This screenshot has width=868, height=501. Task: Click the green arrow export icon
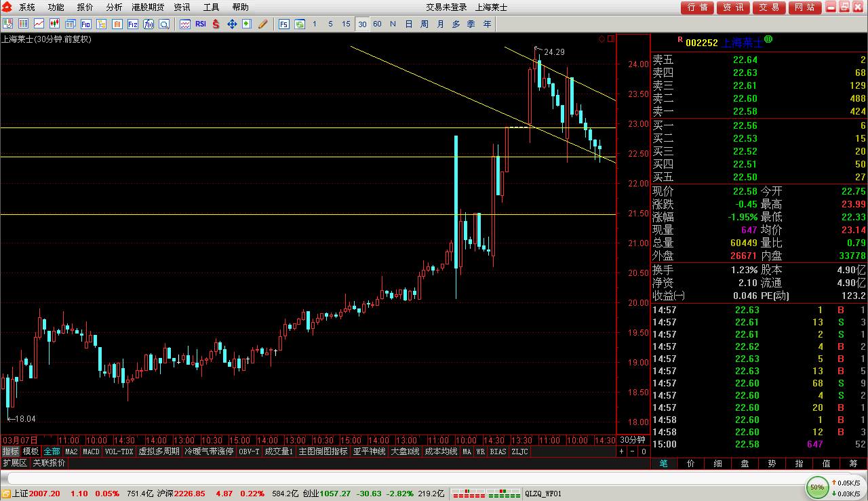(247, 24)
